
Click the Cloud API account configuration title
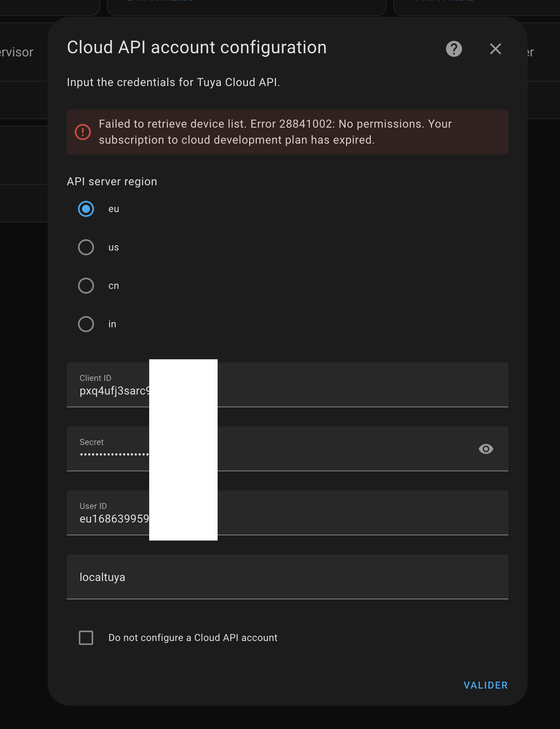197,48
